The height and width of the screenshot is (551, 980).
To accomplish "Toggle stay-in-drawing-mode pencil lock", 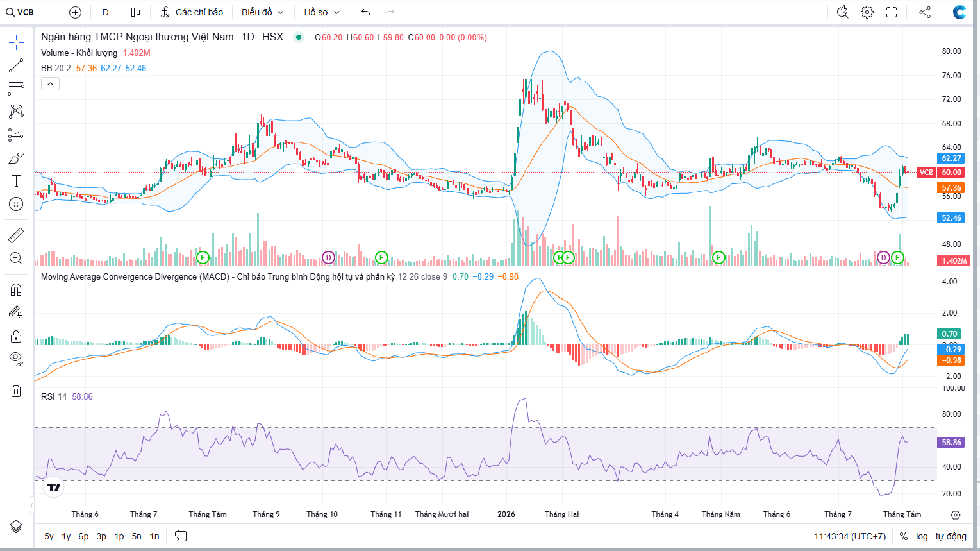I will pos(16,313).
